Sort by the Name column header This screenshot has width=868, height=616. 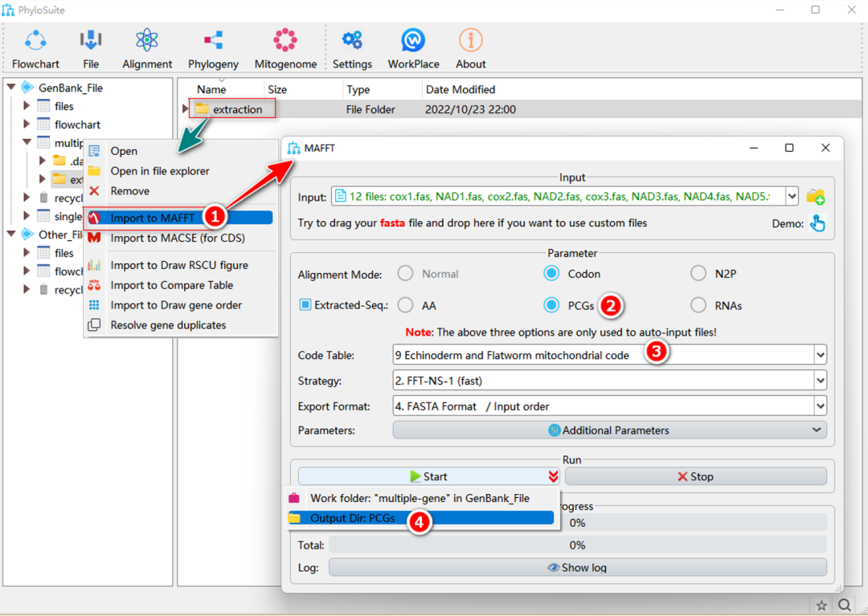point(211,90)
